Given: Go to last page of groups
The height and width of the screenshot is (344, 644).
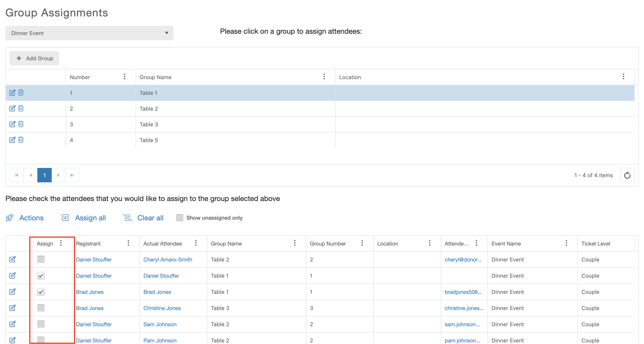Looking at the screenshot, I should [x=72, y=175].
